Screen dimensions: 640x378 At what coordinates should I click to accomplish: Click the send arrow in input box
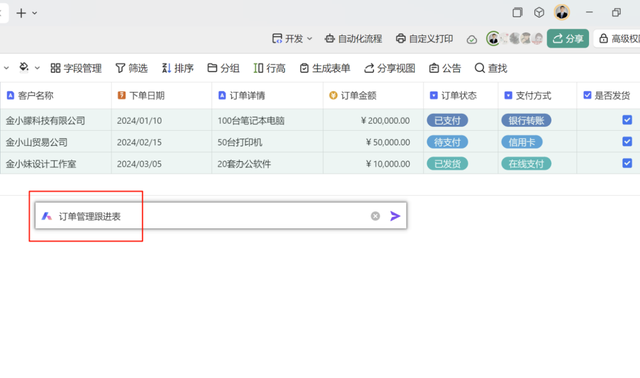(x=395, y=216)
